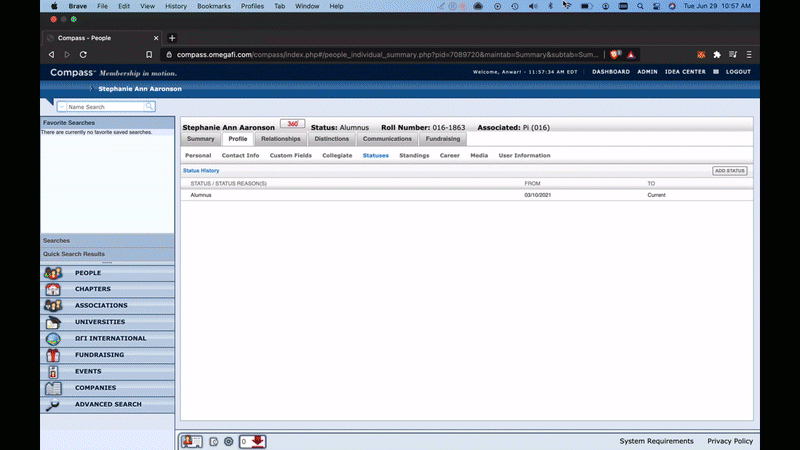Expand the Searches panel
The image size is (800, 450).
pyautogui.click(x=107, y=240)
